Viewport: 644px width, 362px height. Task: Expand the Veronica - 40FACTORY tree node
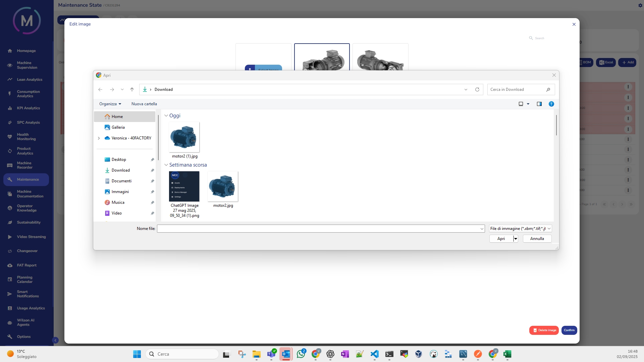[x=99, y=138]
